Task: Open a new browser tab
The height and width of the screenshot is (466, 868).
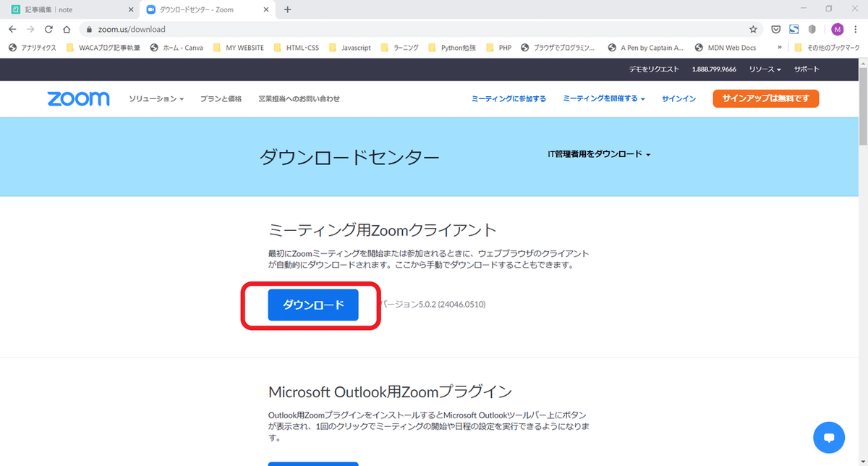Action: pos(288,10)
